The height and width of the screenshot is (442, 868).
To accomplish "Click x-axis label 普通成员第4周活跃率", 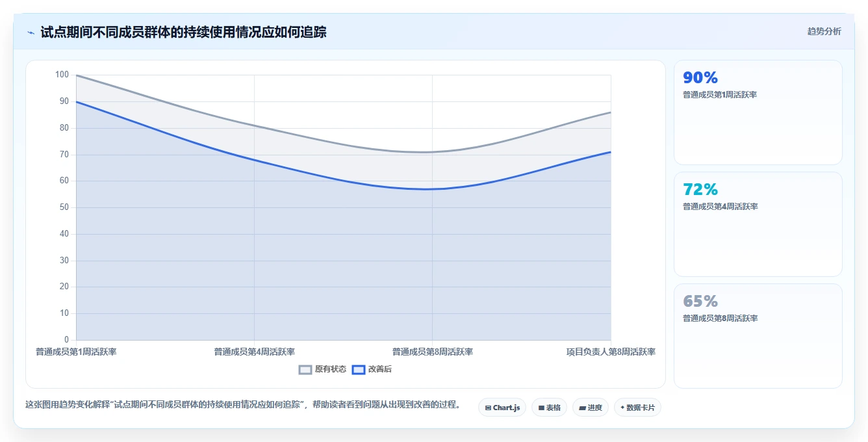I will [254, 352].
